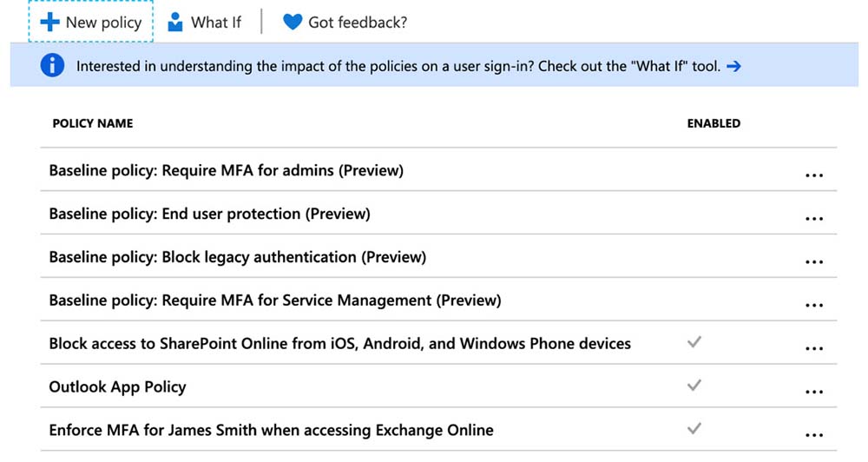Viewport: 868px width, 462px height.
Task: Click the What If person icon
Action: [175, 22]
